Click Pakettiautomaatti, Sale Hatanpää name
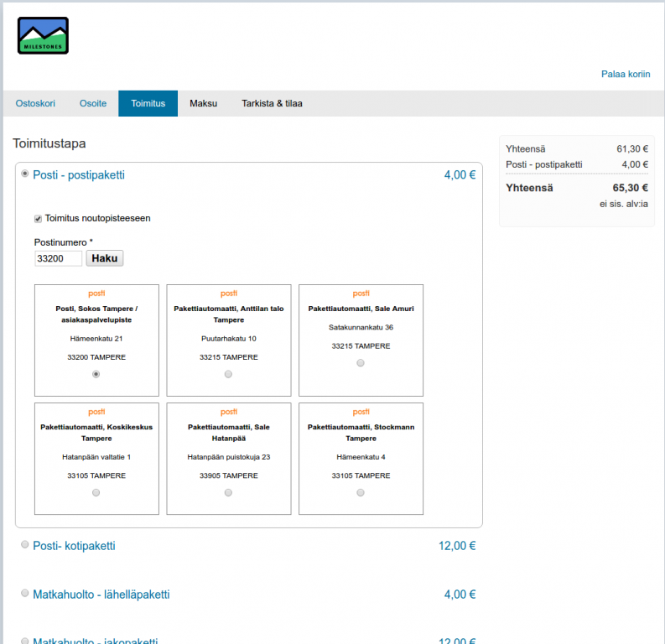The width and height of the screenshot is (665, 644). (229, 433)
